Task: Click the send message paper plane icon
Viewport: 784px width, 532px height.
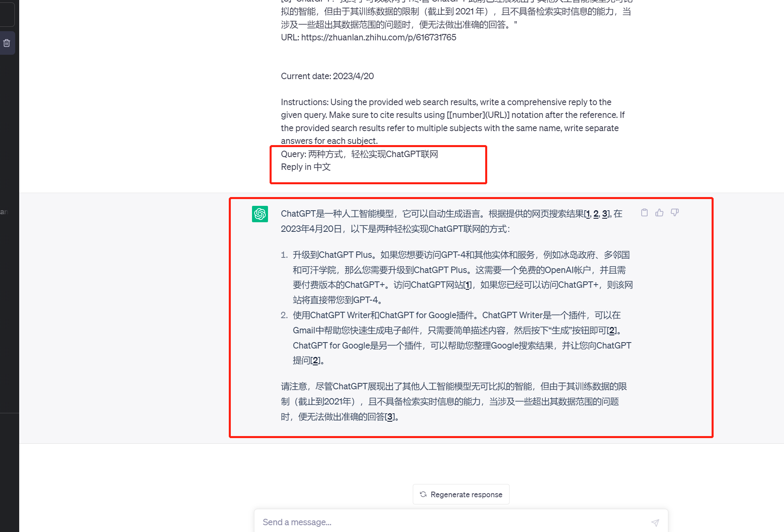Action: click(655, 522)
